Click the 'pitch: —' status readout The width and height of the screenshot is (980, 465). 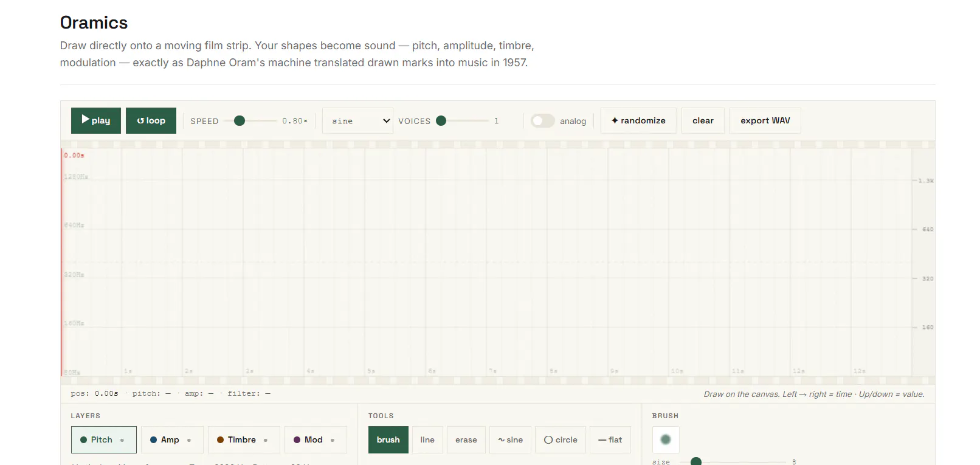pos(151,394)
